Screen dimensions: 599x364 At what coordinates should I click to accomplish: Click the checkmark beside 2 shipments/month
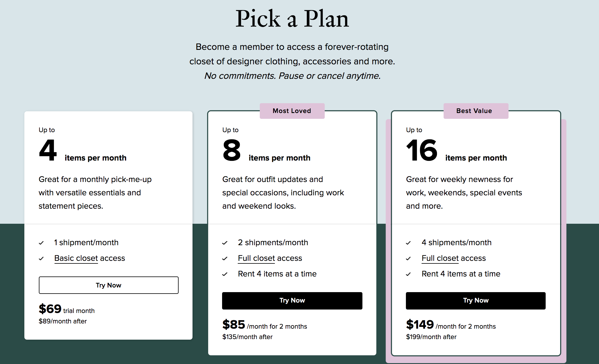pyautogui.click(x=225, y=243)
